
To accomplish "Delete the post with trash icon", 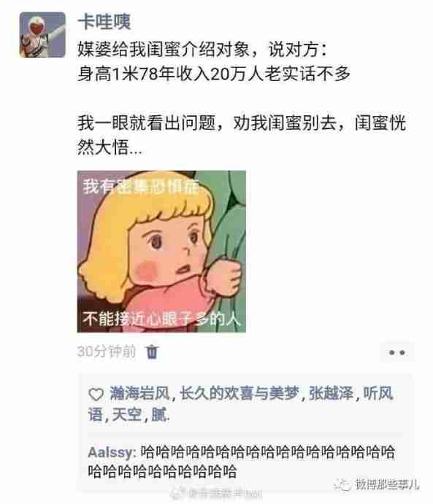I will [x=152, y=352].
